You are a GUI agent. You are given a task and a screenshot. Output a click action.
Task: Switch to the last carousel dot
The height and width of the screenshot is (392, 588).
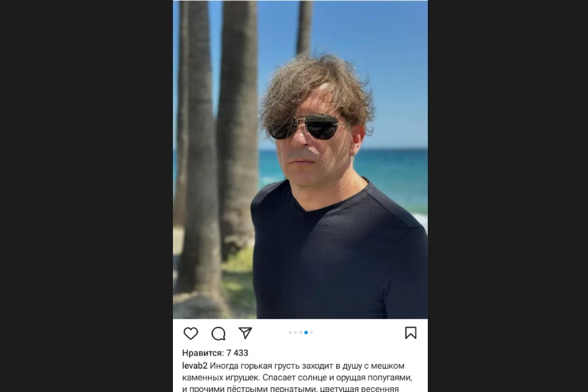pyautogui.click(x=311, y=333)
